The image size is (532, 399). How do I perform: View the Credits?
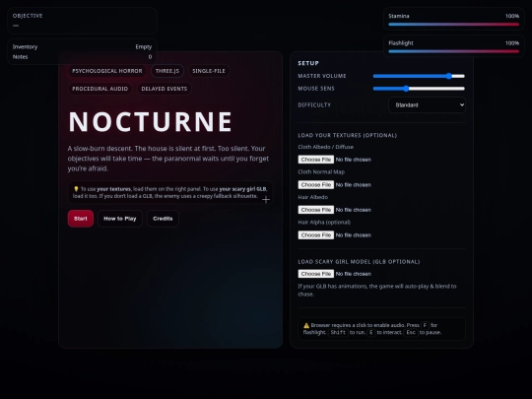click(163, 219)
